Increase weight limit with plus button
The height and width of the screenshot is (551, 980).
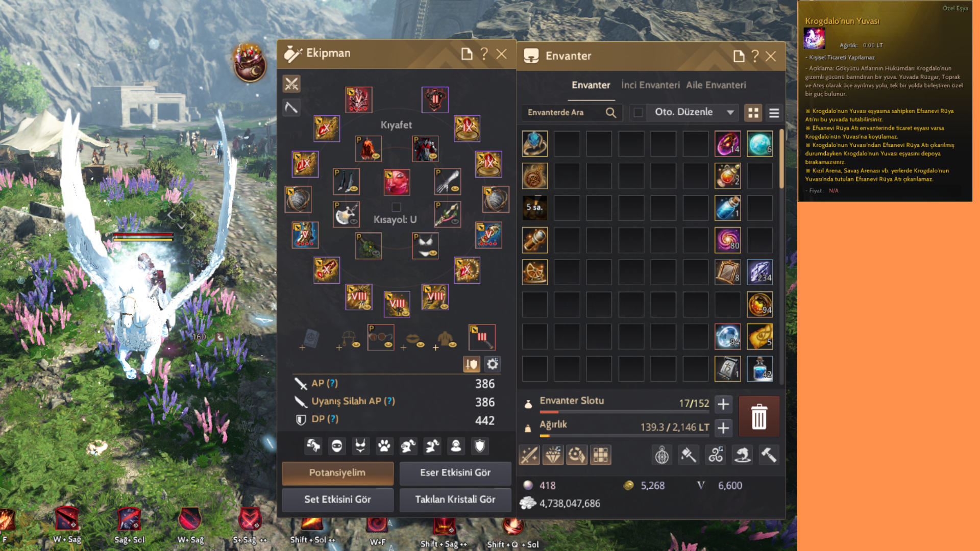pyautogui.click(x=723, y=428)
